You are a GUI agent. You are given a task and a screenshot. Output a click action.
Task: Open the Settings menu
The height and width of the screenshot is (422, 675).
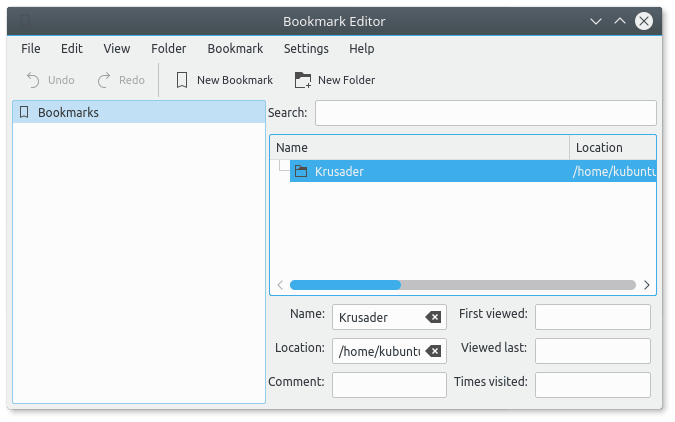(x=306, y=48)
